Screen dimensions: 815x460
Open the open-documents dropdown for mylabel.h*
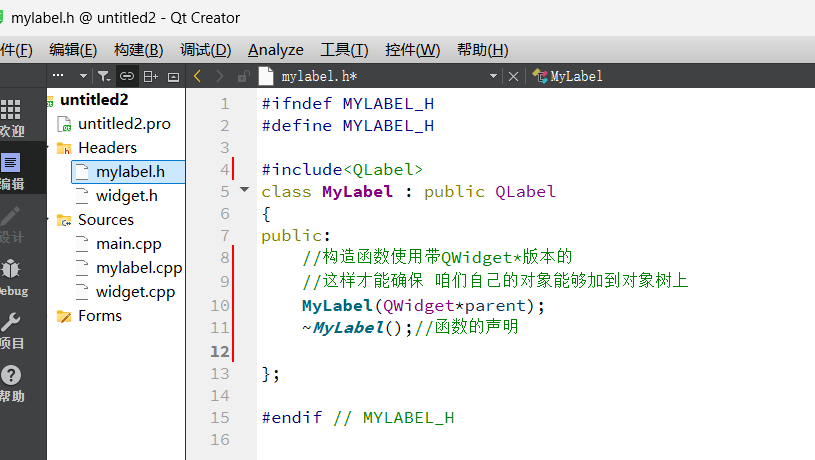click(493, 76)
